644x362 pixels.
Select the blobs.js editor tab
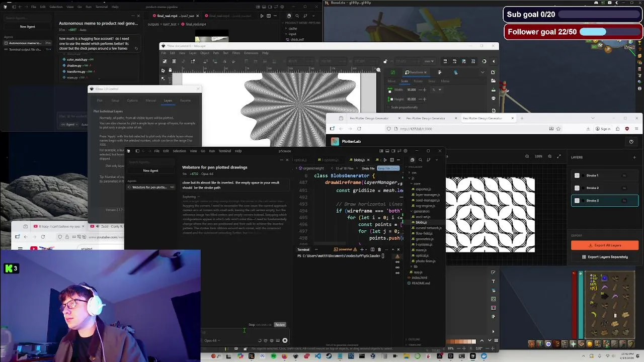click(x=359, y=160)
